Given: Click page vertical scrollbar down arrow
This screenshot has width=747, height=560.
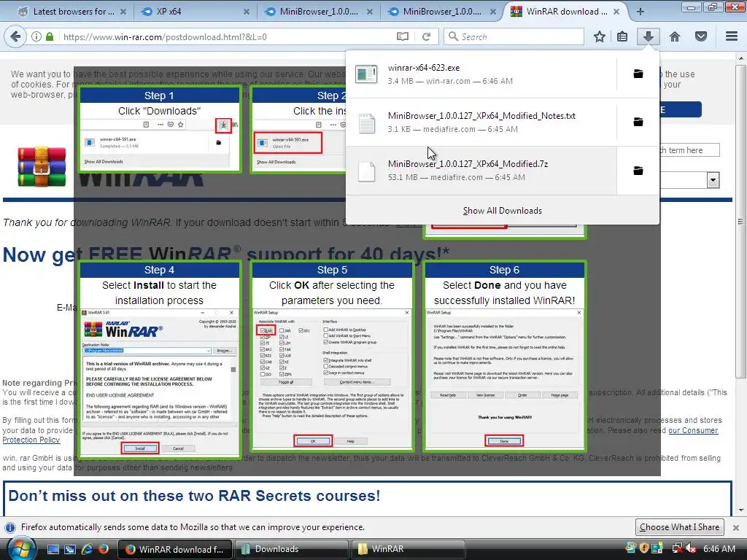Looking at the screenshot, I should [740, 510].
